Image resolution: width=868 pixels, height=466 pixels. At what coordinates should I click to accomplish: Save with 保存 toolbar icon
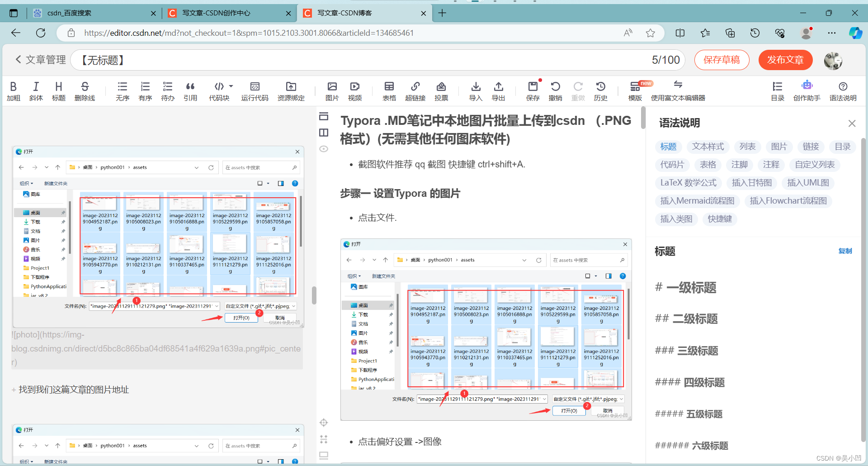(x=533, y=91)
